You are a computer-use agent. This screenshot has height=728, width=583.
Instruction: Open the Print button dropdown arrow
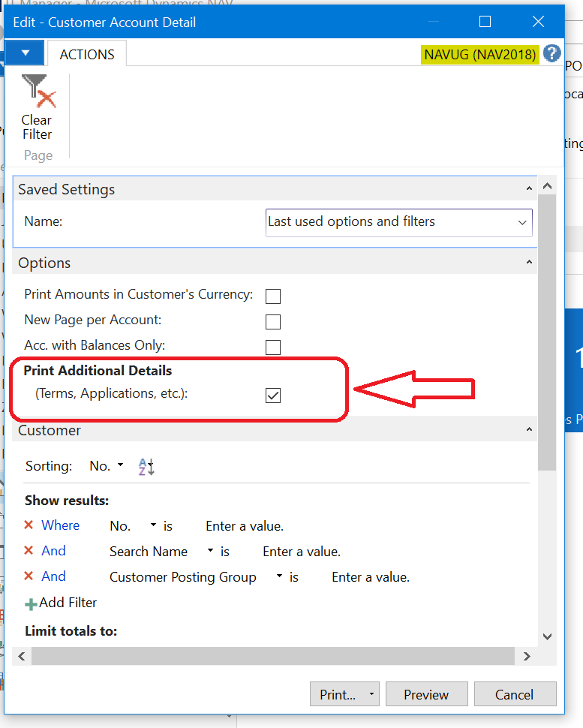(x=370, y=694)
